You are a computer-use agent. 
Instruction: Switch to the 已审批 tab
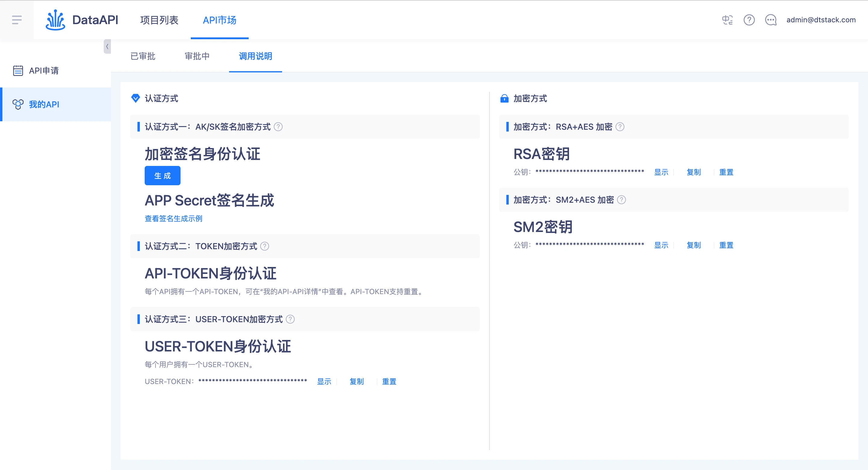pyautogui.click(x=143, y=56)
